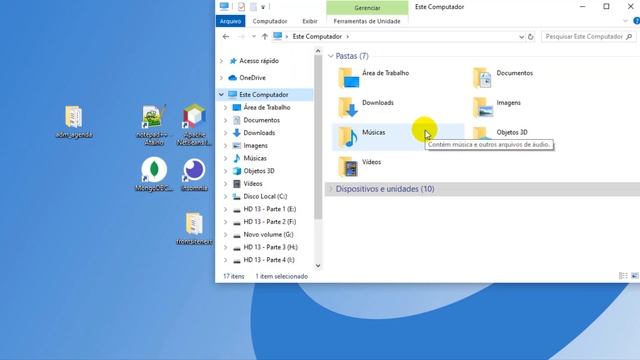Click the Back navigation arrow
The height and width of the screenshot is (360, 640).
tap(226, 37)
